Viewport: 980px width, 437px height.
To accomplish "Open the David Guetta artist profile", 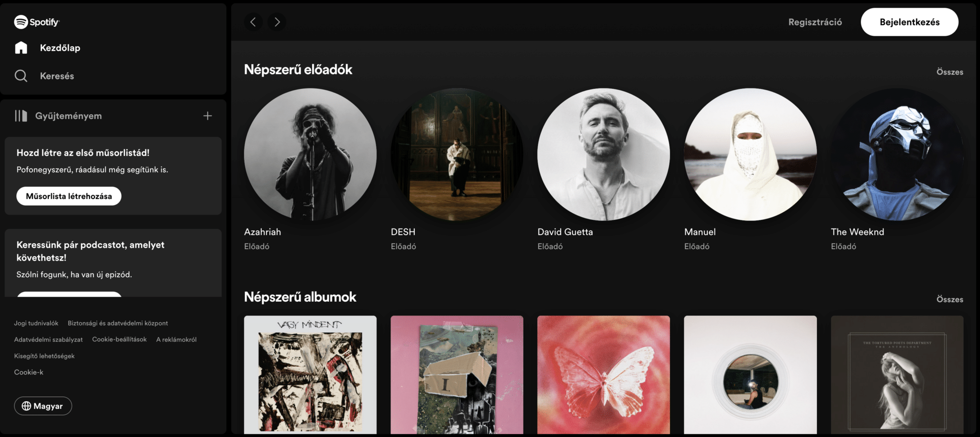I will click(x=604, y=154).
